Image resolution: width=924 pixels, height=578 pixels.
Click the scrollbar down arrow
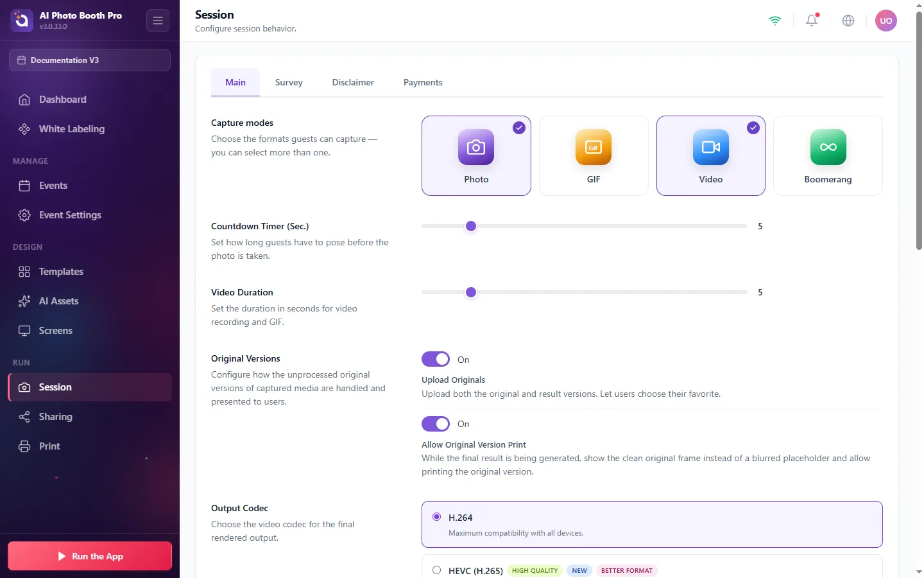click(919, 572)
